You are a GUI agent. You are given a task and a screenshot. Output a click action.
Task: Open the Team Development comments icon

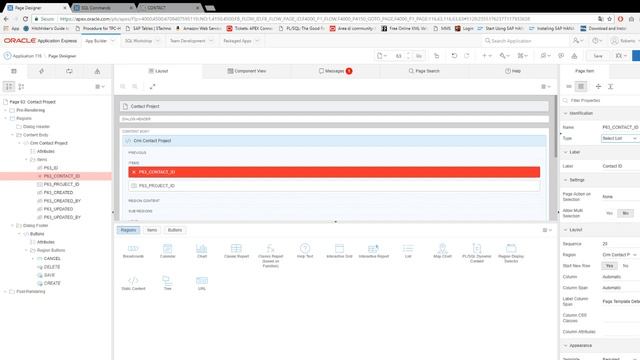pyautogui.click(x=561, y=56)
